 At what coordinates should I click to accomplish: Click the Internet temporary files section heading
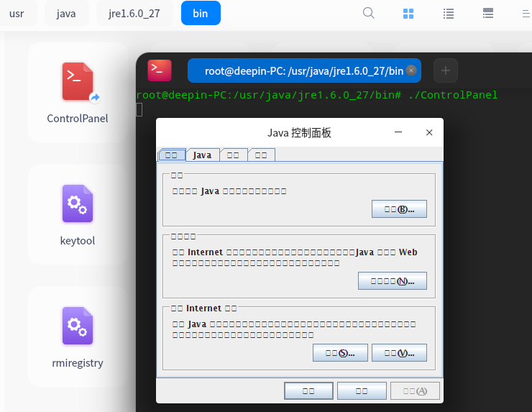[x=203, y=308]
